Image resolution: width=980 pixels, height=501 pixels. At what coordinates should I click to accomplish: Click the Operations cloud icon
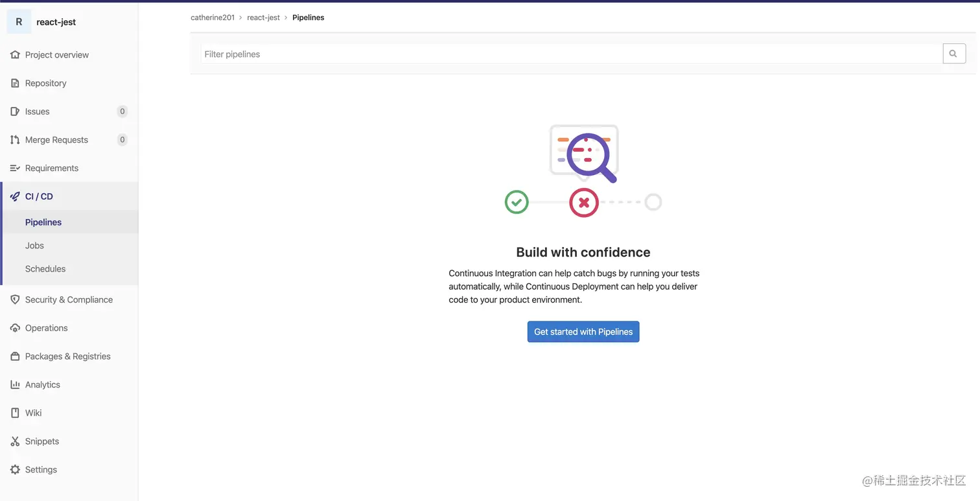point(15,328)
